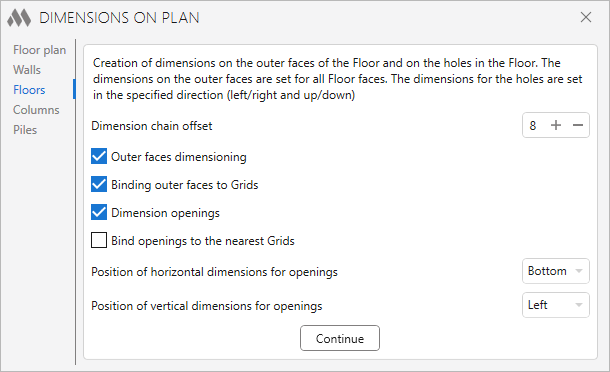610x372 pixels.
Task: Select the Floors tab
Action: (x=29, y=90)
